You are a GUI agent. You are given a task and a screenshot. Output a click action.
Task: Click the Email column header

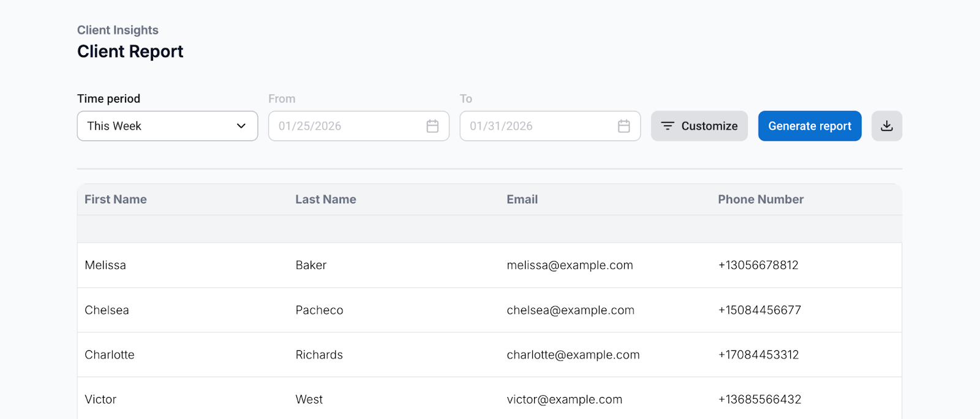[522, 200]
